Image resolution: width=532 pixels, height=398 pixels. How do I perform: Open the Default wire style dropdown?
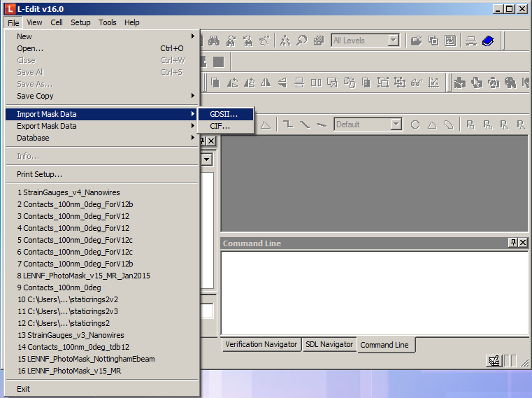point(396,125)
